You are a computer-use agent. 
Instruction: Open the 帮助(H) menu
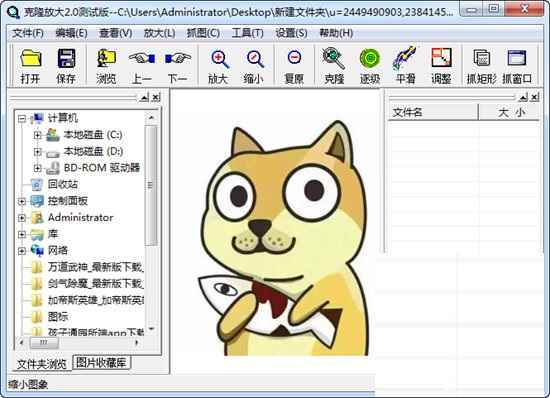[336, 33]
